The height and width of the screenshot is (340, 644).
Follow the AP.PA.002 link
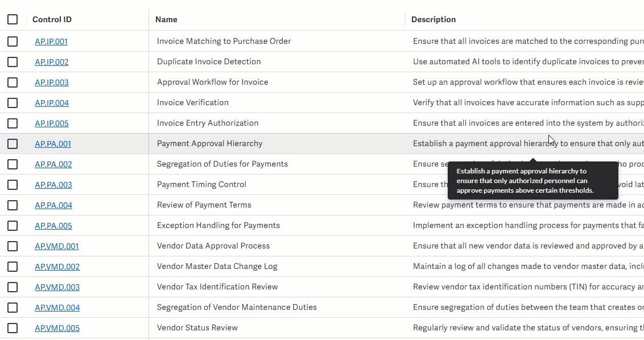[x=53, y=164]
